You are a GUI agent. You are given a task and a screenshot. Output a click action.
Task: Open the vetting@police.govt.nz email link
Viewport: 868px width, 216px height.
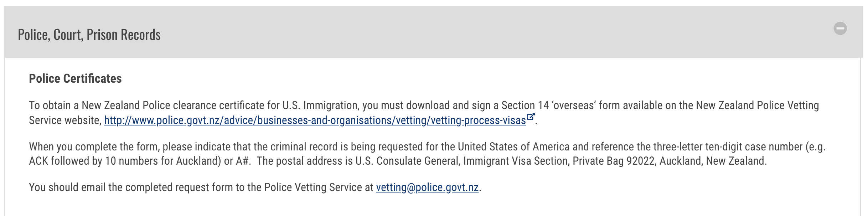pos(427,187)
